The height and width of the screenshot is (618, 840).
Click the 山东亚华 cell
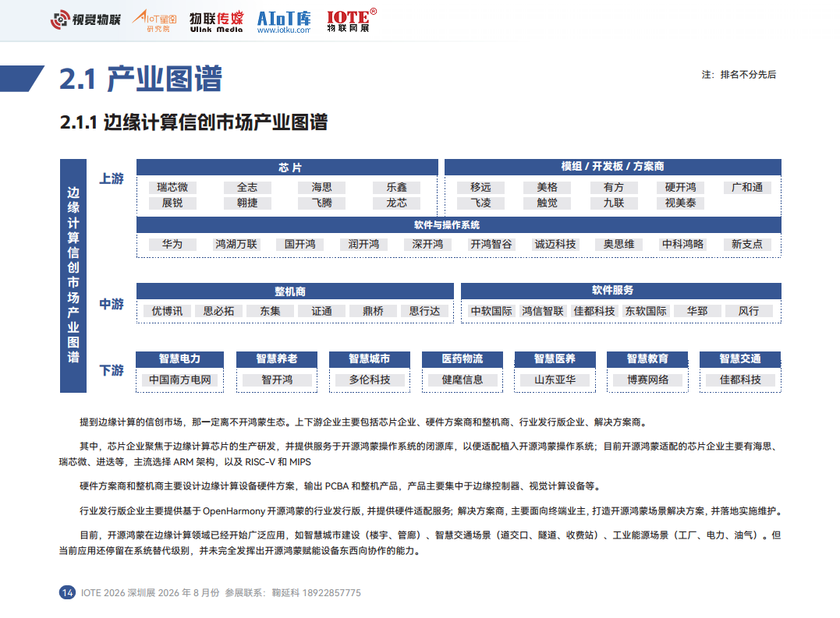click(555, 380)
